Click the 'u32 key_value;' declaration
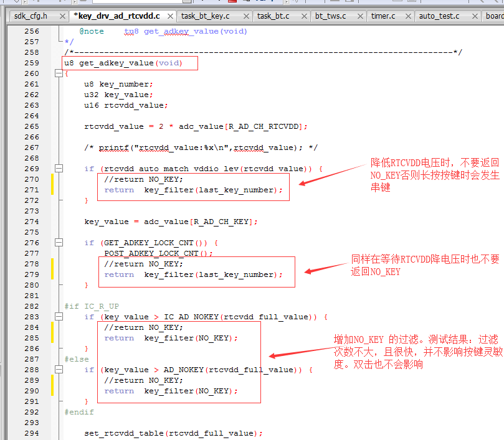Screen dimensions: 504x440 [x=118, y=95]
